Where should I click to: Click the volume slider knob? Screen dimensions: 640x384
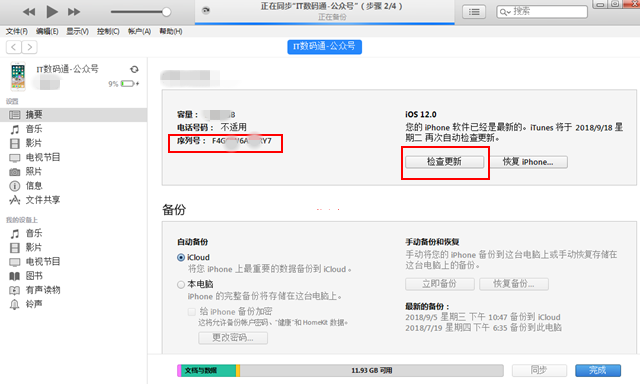166,12
